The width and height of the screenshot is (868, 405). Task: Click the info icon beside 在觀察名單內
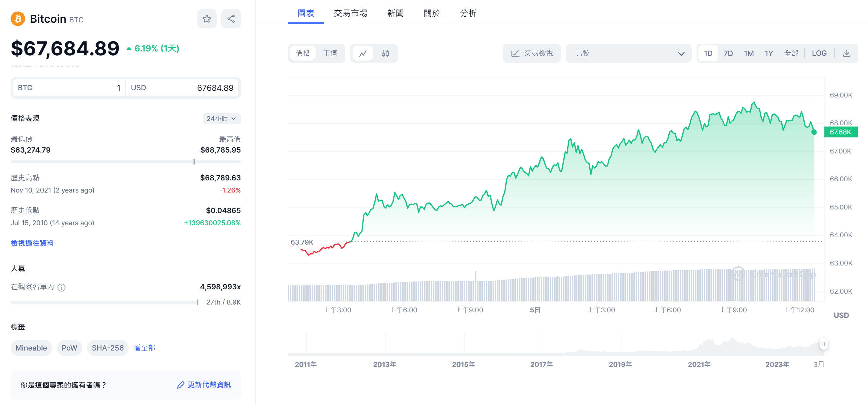61,287
